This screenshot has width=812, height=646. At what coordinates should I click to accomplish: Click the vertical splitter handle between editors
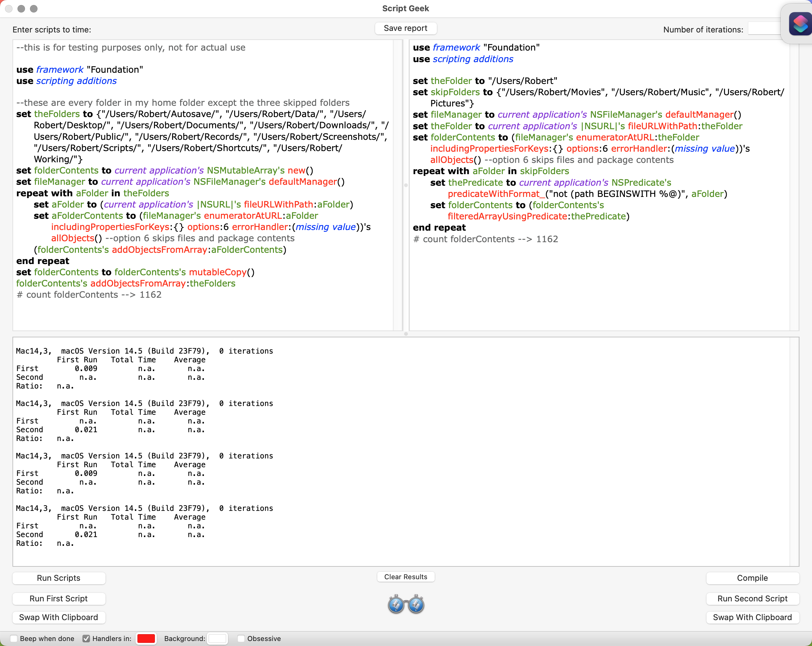tap(406, 185)
